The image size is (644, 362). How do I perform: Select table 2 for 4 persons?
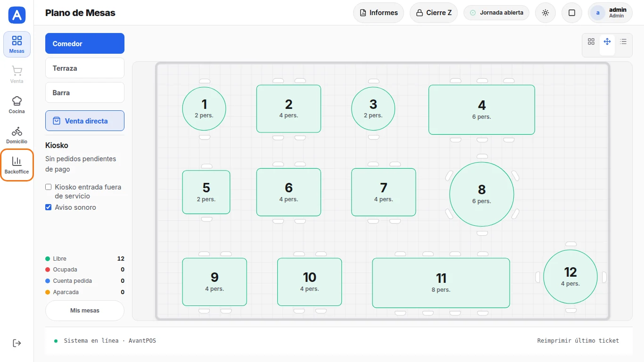(x=289, y=109)
